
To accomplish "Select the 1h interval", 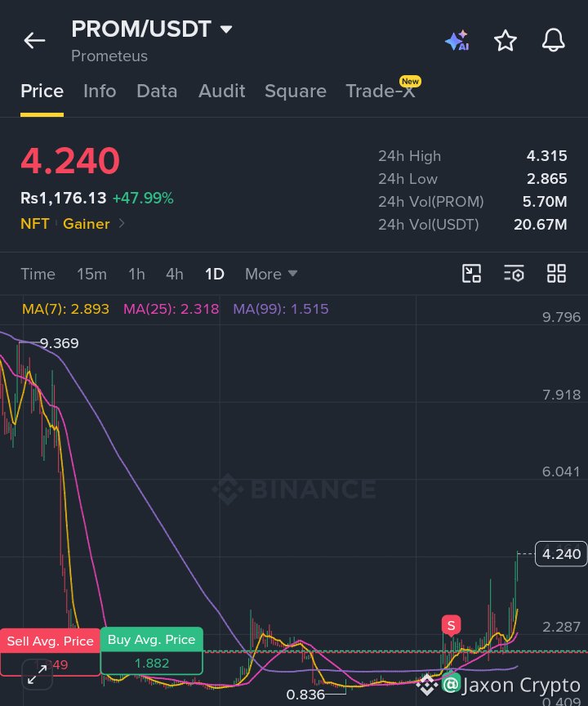I will point(136,274).
